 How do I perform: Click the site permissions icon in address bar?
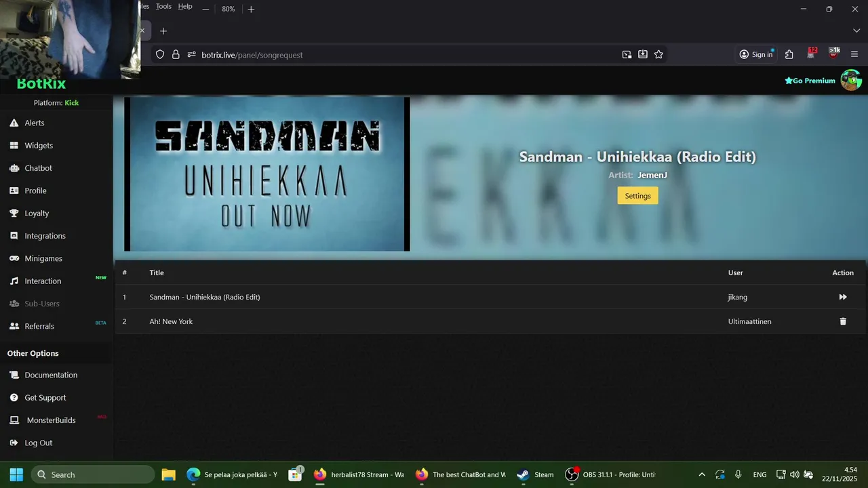click(x=191, y=55)
